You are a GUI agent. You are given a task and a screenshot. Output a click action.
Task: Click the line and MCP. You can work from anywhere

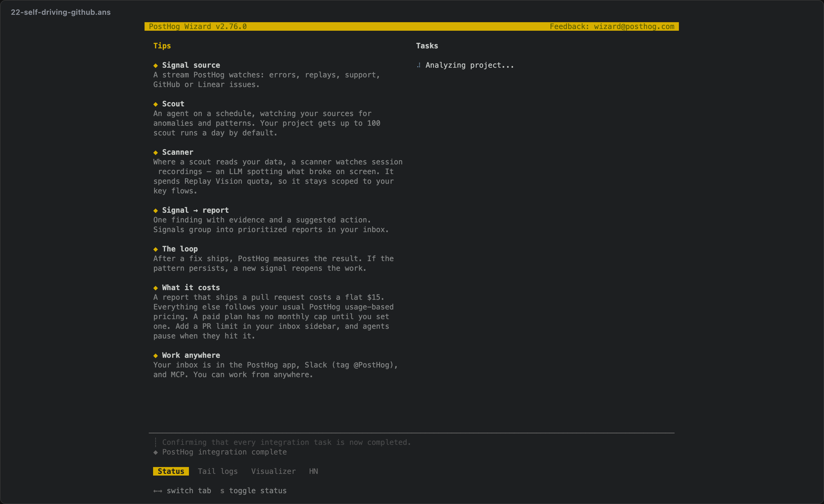tap(233, 375)
